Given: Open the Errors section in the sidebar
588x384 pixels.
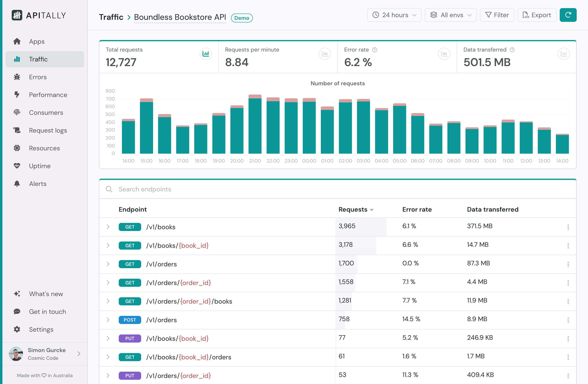Looking at the screenshot, I should [x=38, y=77].
